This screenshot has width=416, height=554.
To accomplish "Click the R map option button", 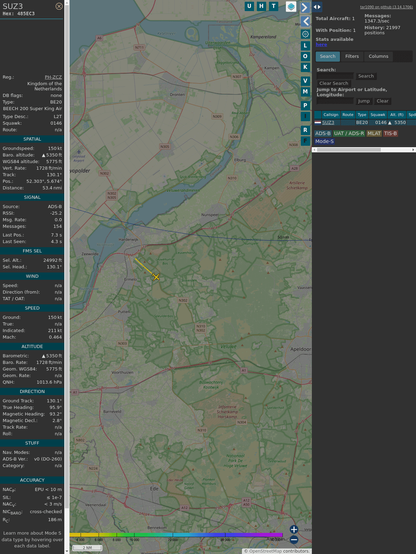I will (x=305, y=130).
